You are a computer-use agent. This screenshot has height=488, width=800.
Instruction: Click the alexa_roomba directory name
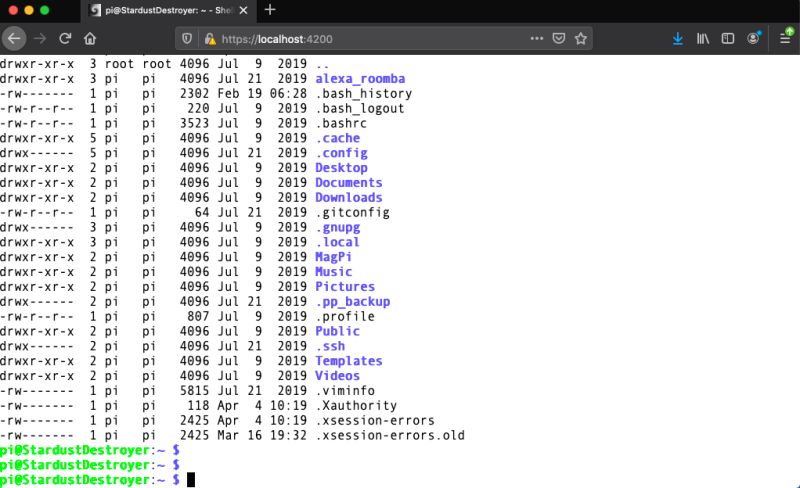coord(360,79)
